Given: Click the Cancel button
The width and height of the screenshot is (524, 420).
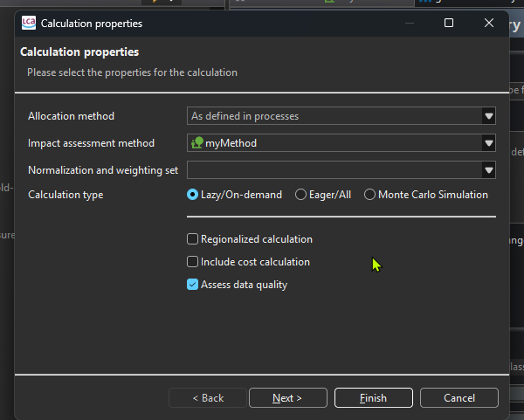Looking at the screenshot, I should [459, 398].
